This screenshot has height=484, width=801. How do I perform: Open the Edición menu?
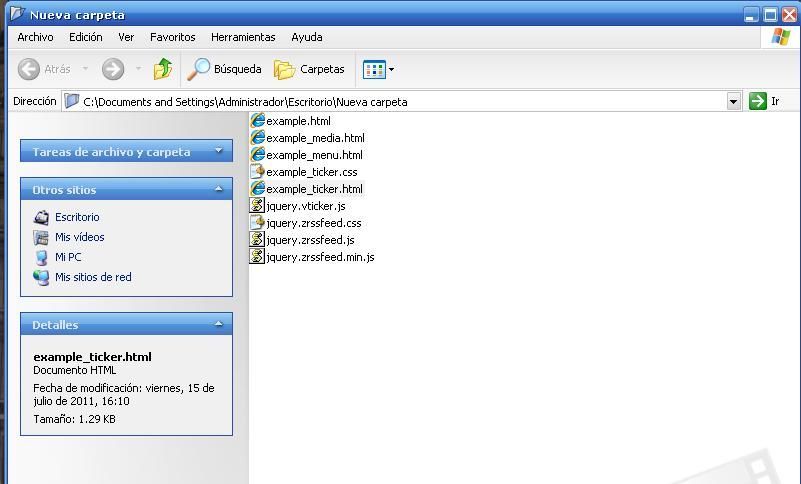tap(86, 37)
